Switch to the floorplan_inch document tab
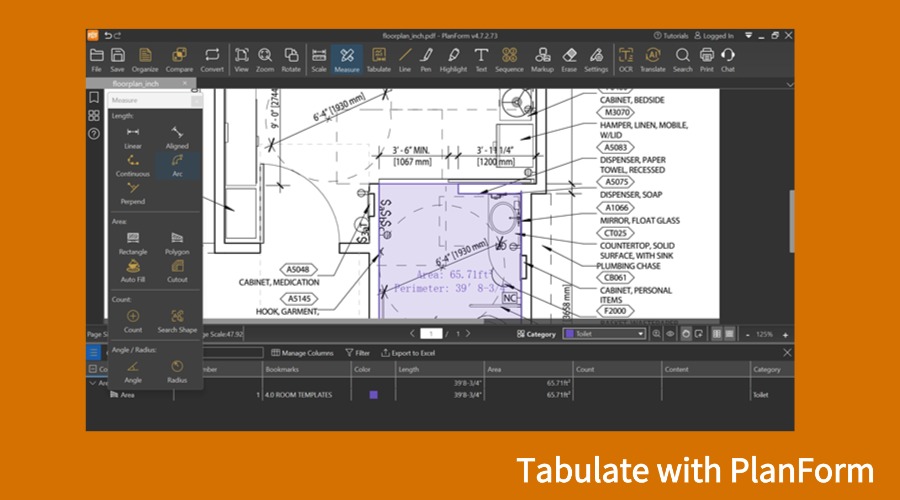Viewport: 900px width, 500px height. (135, 84)
